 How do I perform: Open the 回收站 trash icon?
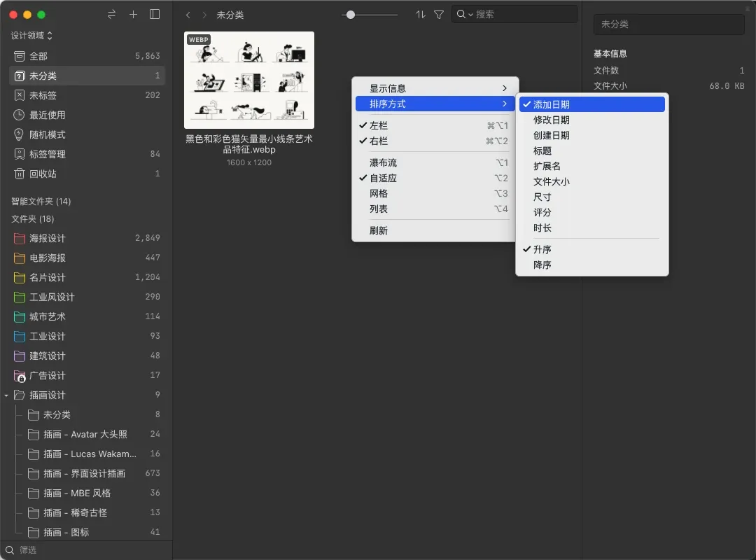click(x=20, y=174)
